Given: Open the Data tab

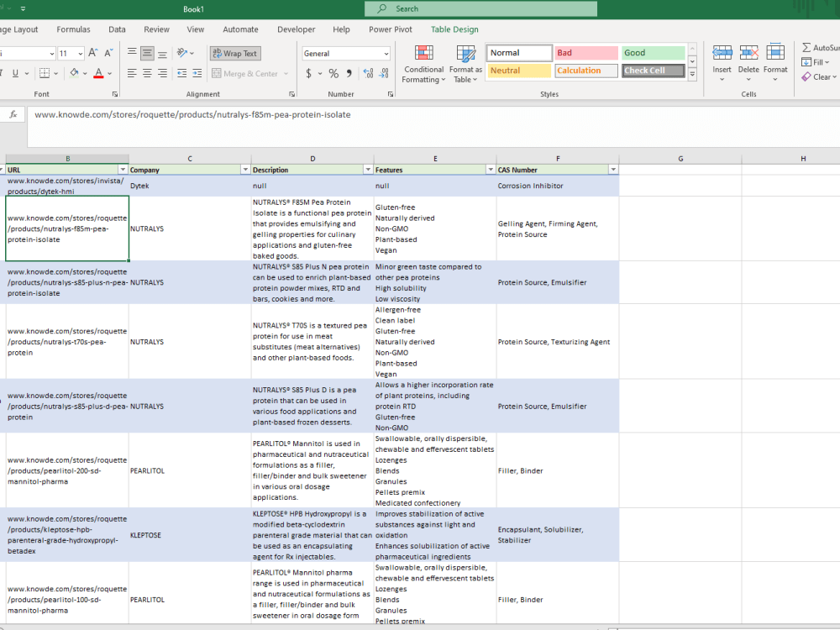Looking at the screenshot, I should click(x=117, y=29).
